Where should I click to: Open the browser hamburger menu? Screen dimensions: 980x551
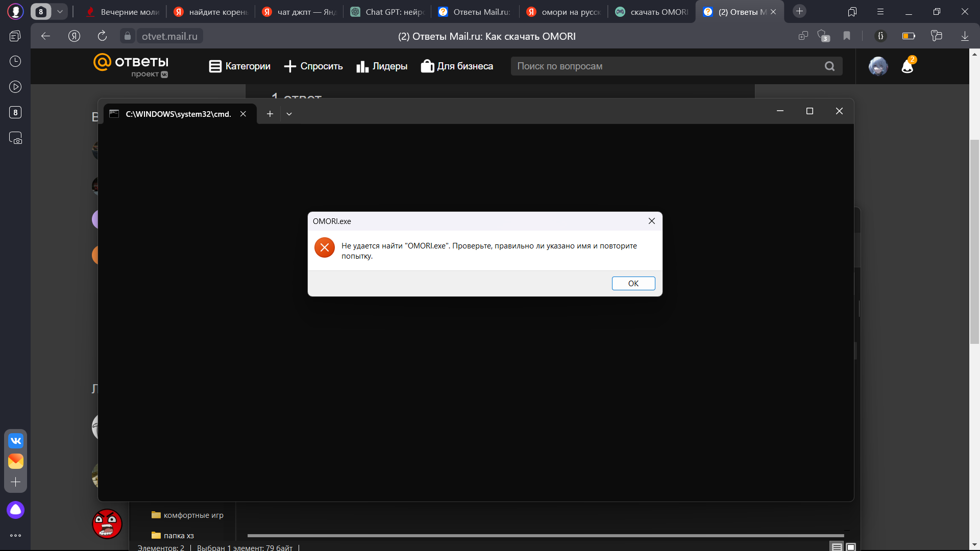click(880, 11)
